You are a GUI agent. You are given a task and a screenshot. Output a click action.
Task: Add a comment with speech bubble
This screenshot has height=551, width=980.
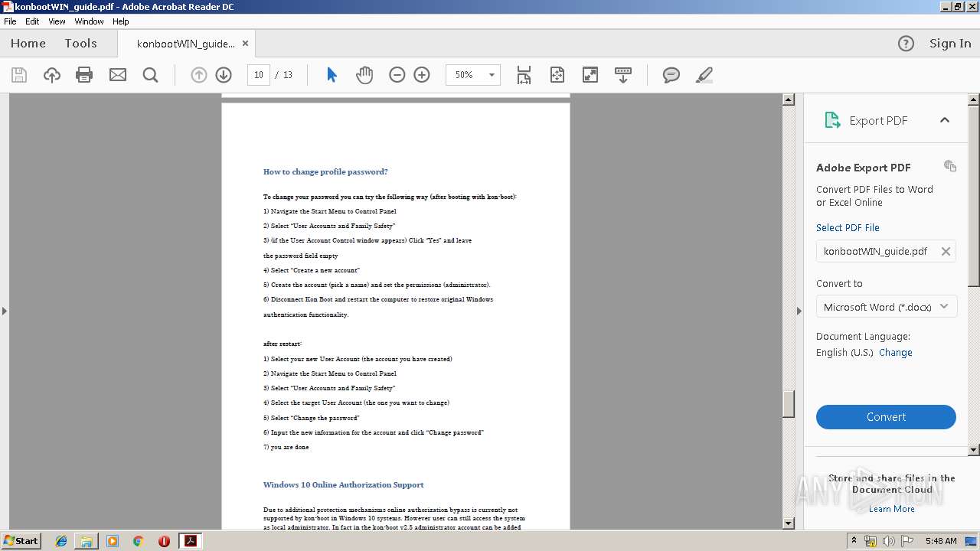(671, 75)
